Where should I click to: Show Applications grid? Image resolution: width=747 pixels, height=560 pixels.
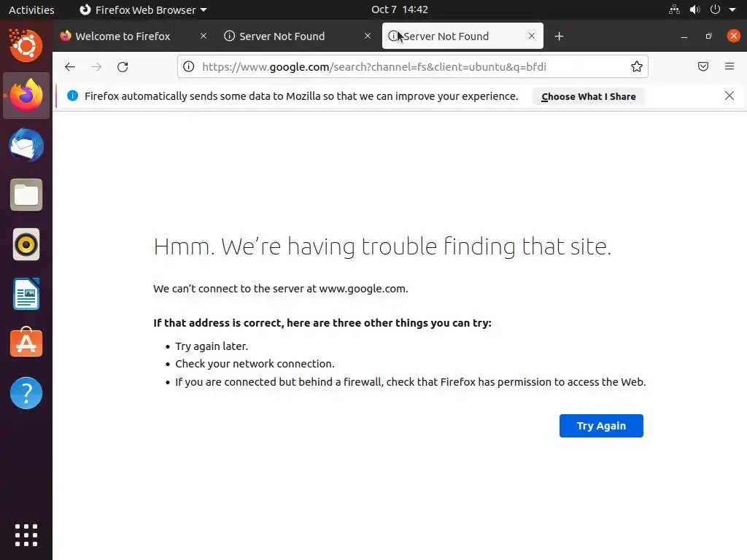pos(26,535)
